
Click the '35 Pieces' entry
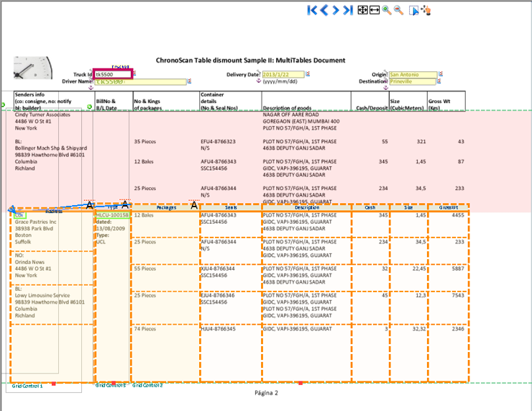[x=145, y=142]
